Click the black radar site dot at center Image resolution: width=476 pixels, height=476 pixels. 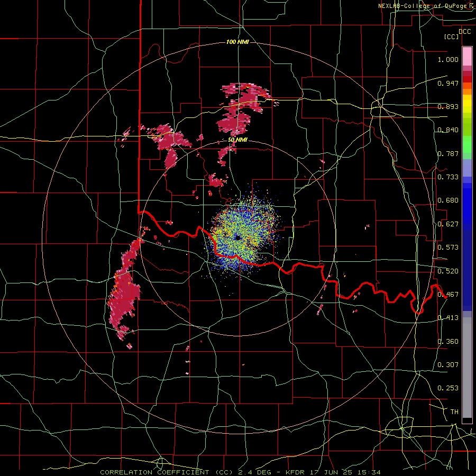coord(238,237)
